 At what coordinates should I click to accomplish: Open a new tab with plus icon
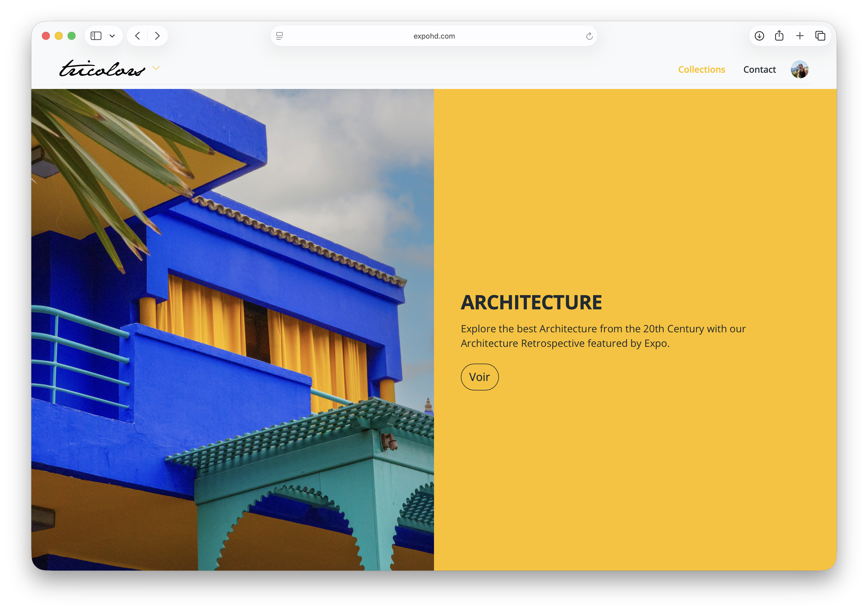pos(799,36)
